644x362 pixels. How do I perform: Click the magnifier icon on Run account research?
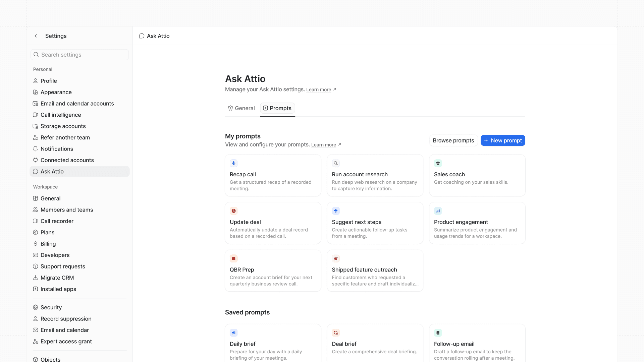336,163
